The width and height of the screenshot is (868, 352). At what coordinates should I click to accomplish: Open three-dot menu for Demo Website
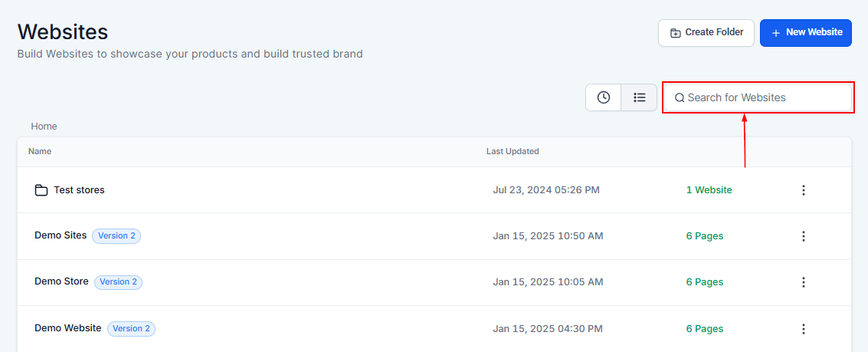[x=803, y=329]
